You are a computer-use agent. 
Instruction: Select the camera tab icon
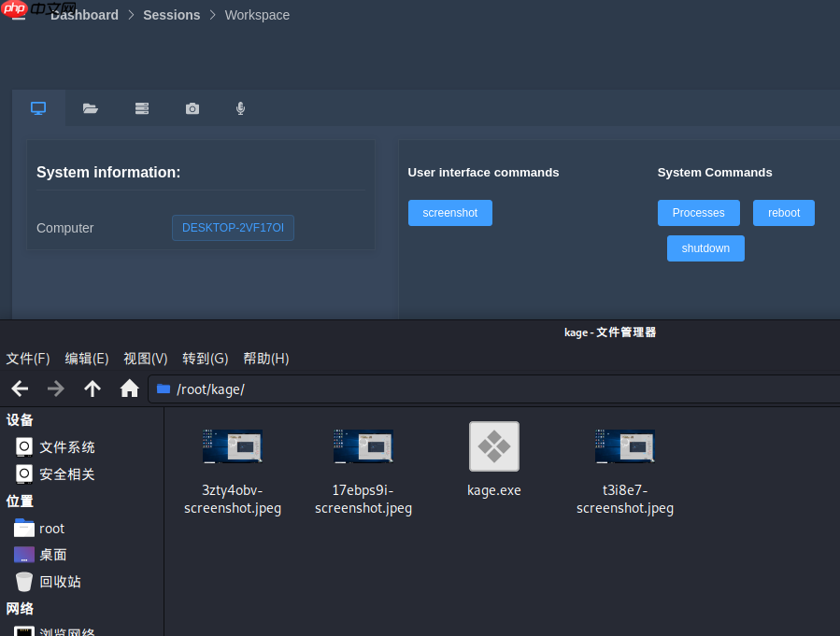(x=192, y=108)
